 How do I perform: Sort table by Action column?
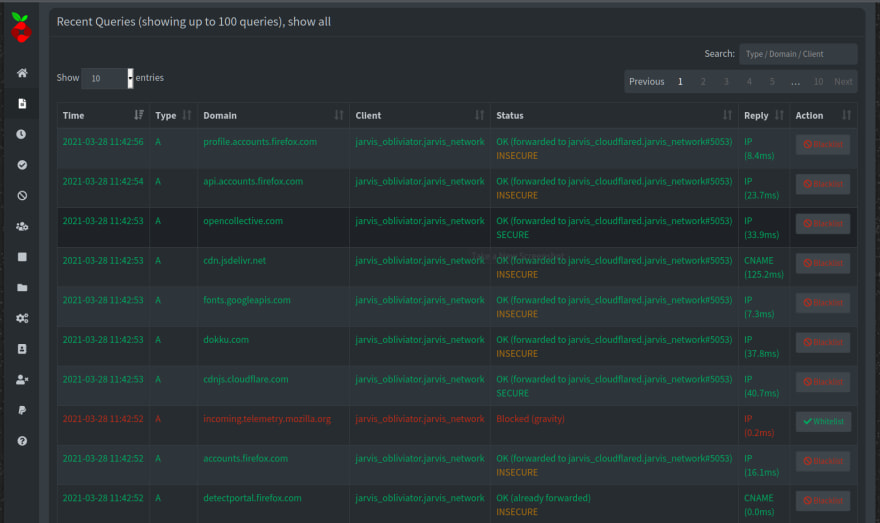coord(823,116)
